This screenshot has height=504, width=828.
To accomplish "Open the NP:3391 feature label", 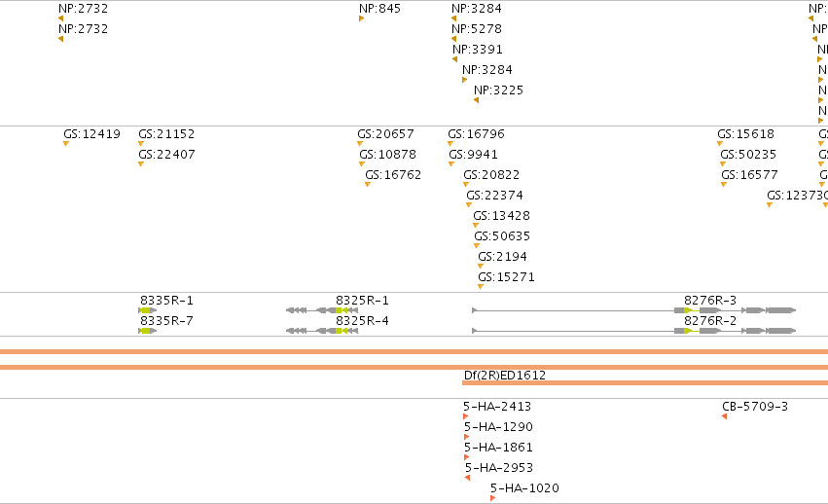I will 478,50.
